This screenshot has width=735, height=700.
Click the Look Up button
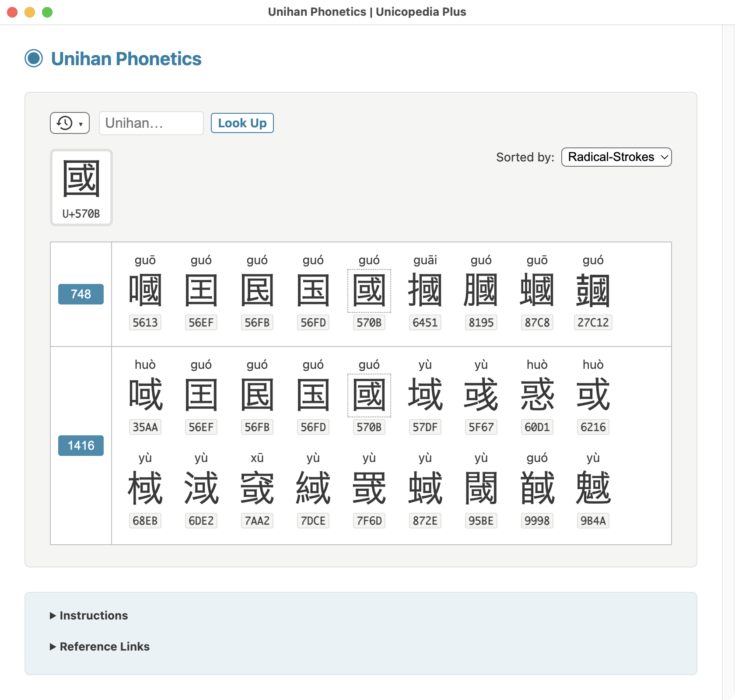242,123
